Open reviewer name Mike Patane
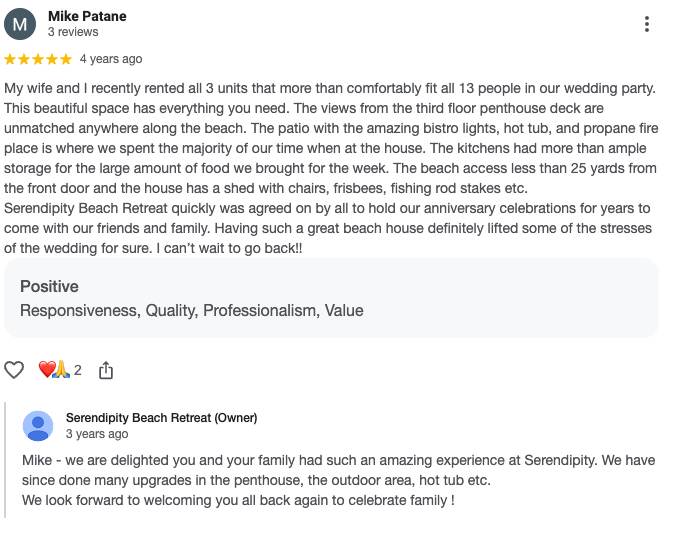680x533 pixels. tap(87, 16)
